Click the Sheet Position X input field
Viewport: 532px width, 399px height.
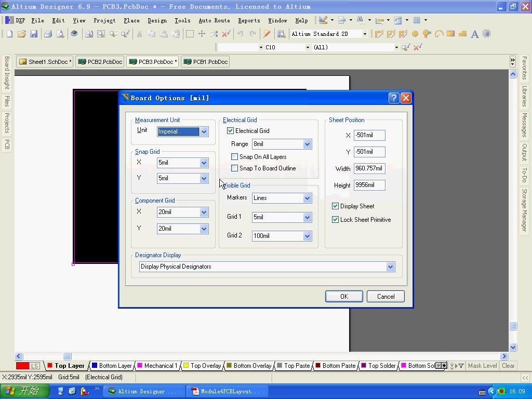coord(369,136)
